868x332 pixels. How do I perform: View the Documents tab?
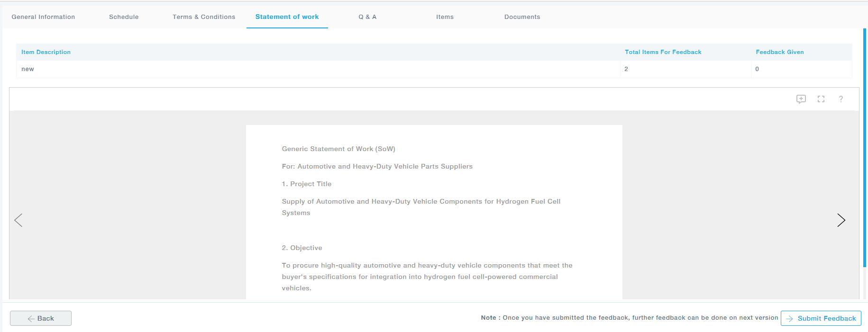pyautogui.click(x=522, y=17)
